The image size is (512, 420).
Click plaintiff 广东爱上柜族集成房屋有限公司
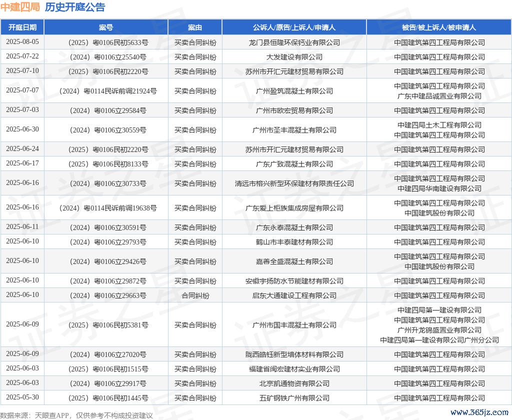tap(294, 208)
